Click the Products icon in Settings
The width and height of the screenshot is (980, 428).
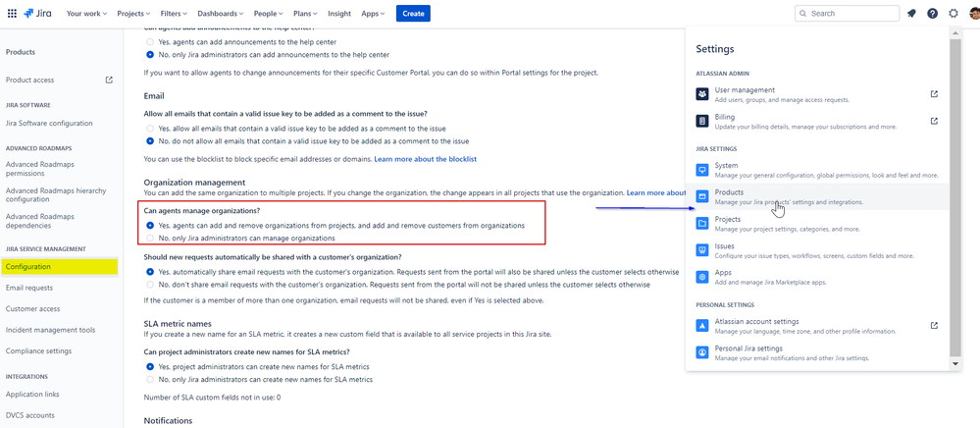pyautogui.click(x=701, y=196)
